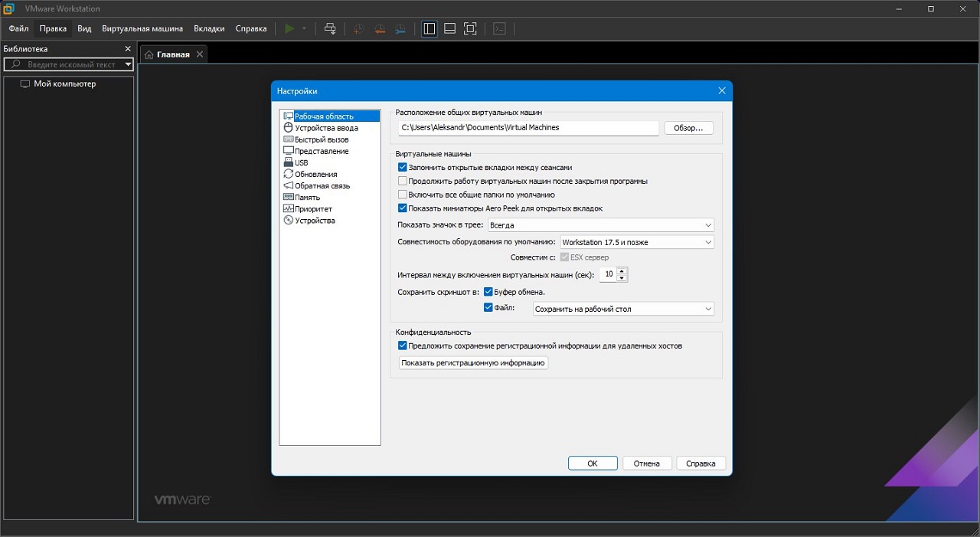This screenshot has width=980, height=537.
Task: Uncheck the Буфер обмена screenshot option
Action: [x=488, y=292]
